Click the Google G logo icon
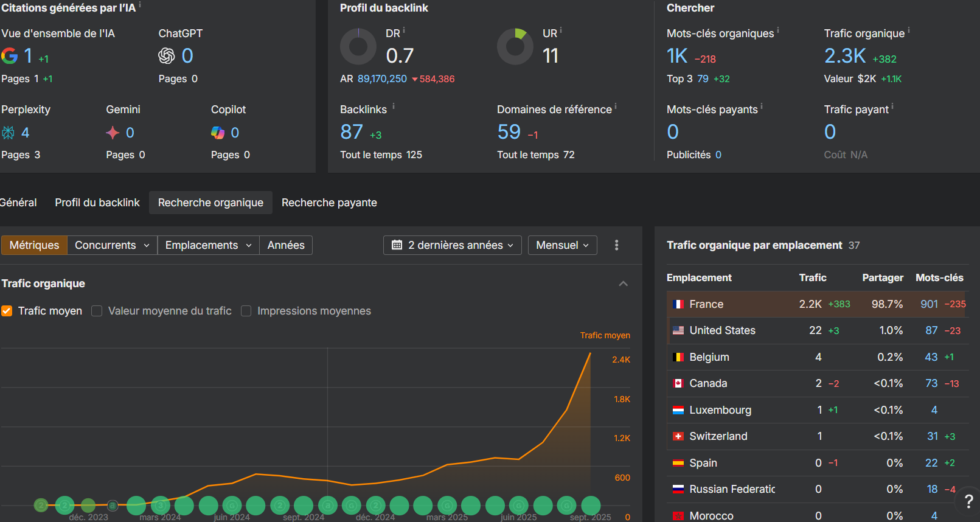This screenshot has width=980, height=522. click(10, 56)
